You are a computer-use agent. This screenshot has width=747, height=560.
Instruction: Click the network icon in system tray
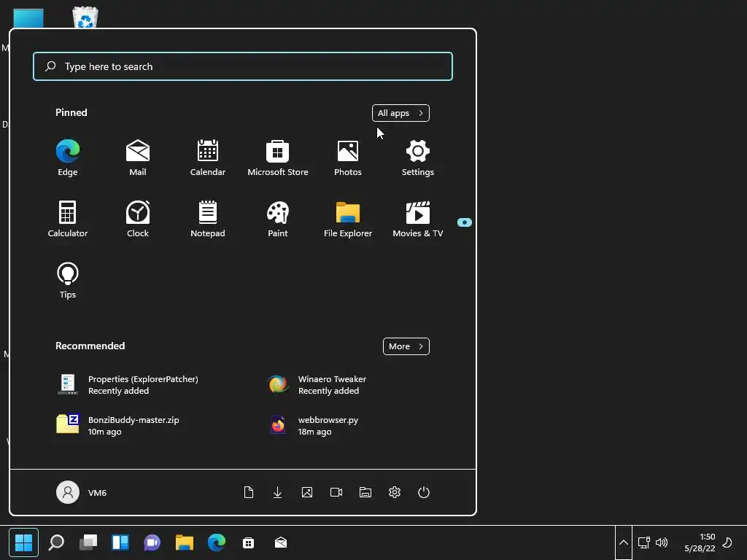coord(644,542)
